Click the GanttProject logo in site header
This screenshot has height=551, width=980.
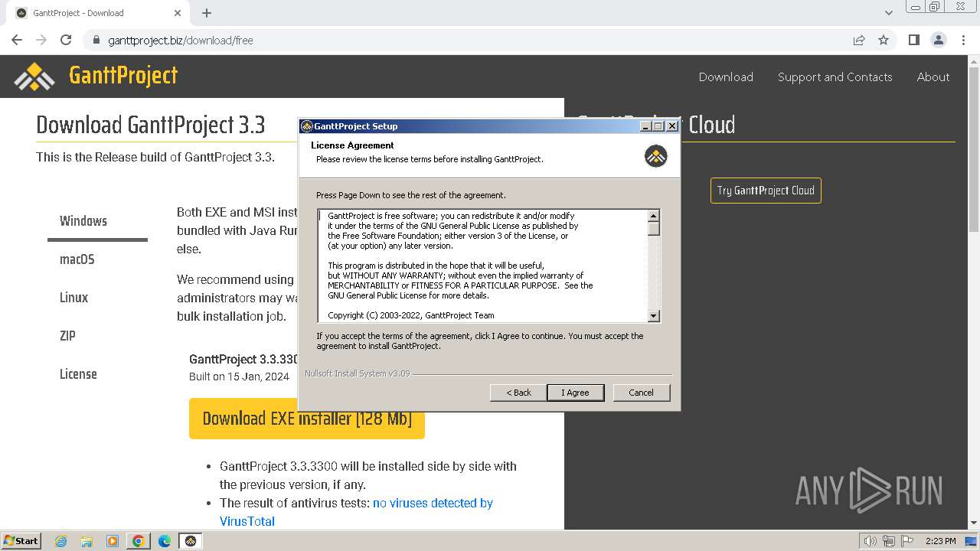[34, 76]
